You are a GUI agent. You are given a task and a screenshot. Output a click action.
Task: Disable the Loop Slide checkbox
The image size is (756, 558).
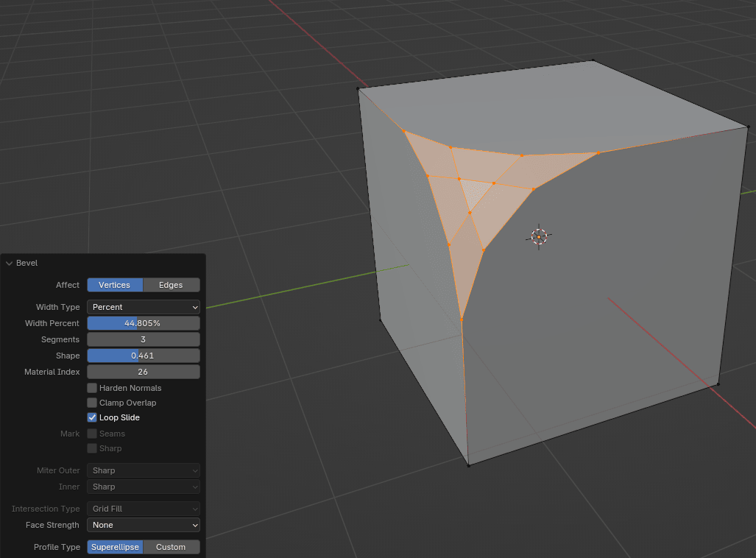[92, 417]
